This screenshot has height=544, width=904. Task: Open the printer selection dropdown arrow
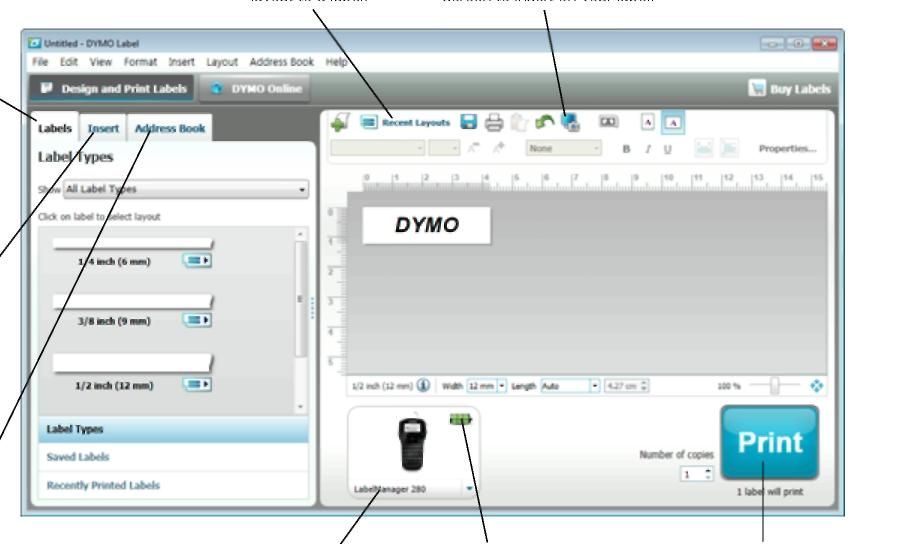click(469, 489)
